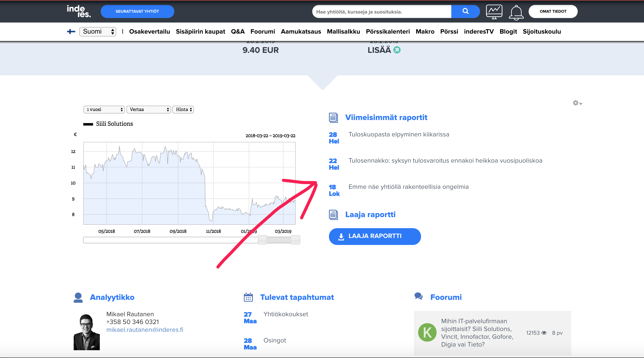This screenshot has width=644, height=358.
Task: Click the green K avatar
Action: pyautogui.click(x=427, y=332)
